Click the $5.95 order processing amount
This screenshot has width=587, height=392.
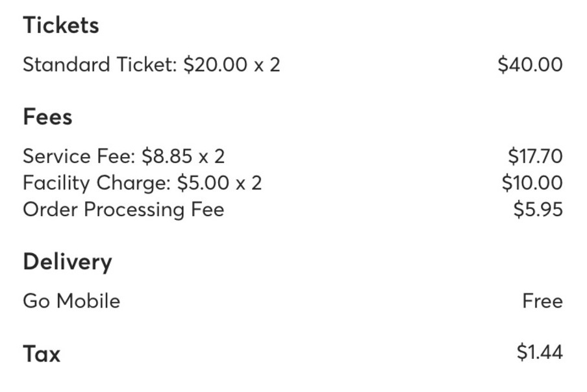point(538,210)
